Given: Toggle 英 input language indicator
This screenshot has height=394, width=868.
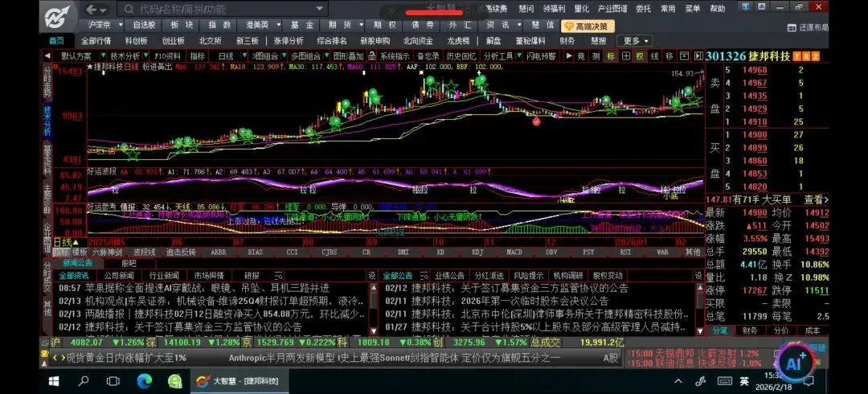Looking at the screenshot, I should point(744,381).
